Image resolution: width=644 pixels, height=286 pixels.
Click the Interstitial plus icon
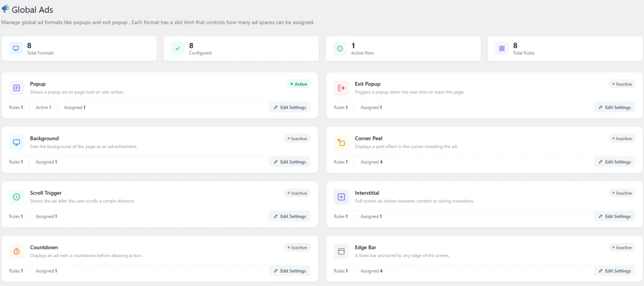coord(341,197)
